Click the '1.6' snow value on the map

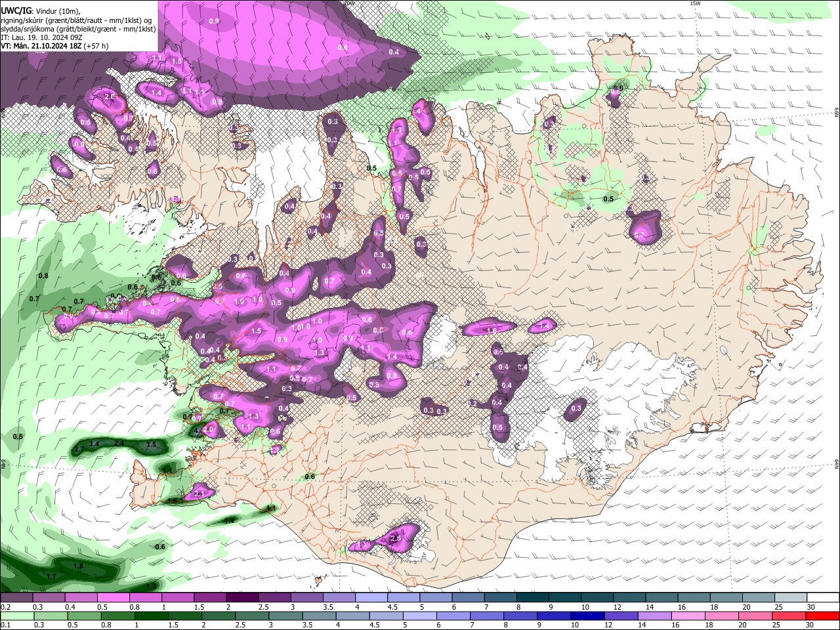tap(490, 331)
